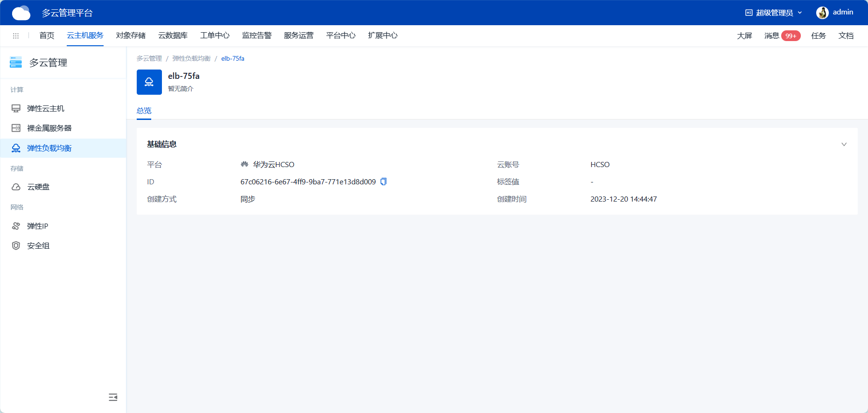Image resolution: width=868 pixels, height=413 pixels.
Task: Open 平台中心 in the navigation
Action: tap(341, 35)
